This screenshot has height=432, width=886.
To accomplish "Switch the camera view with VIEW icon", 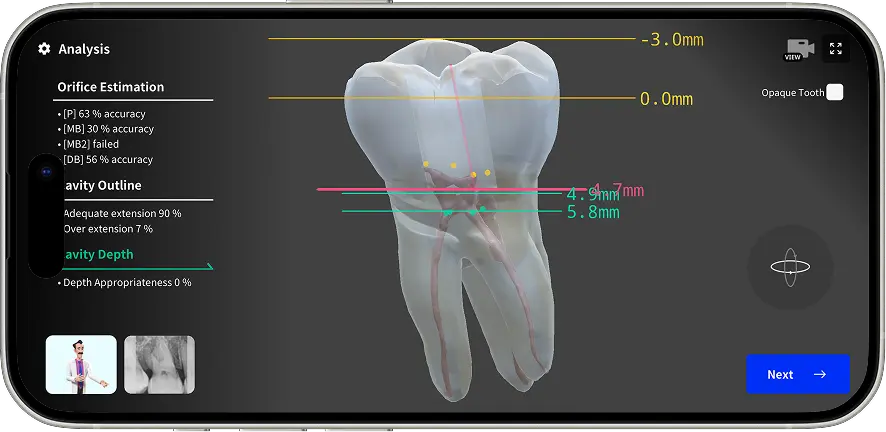I will tap(798, 50).
